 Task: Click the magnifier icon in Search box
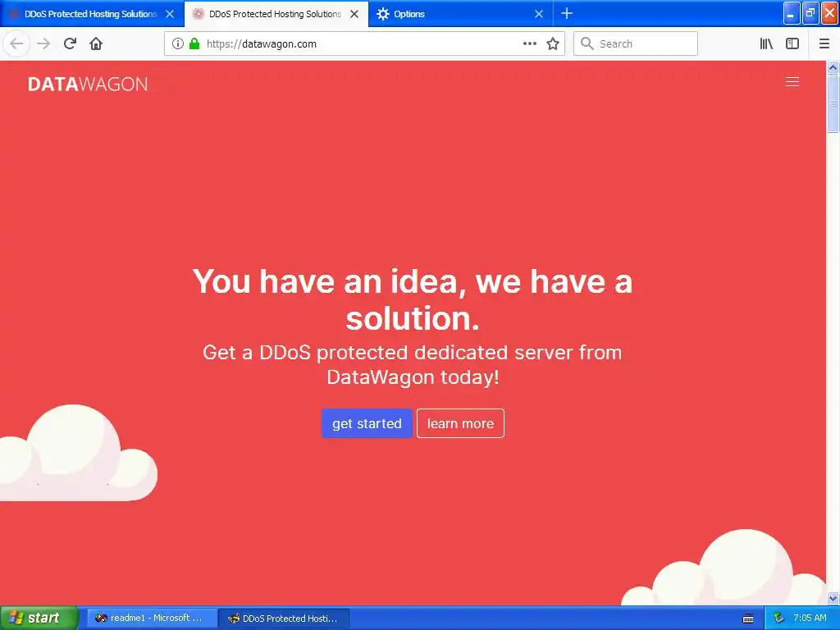[x=587, y=43]
